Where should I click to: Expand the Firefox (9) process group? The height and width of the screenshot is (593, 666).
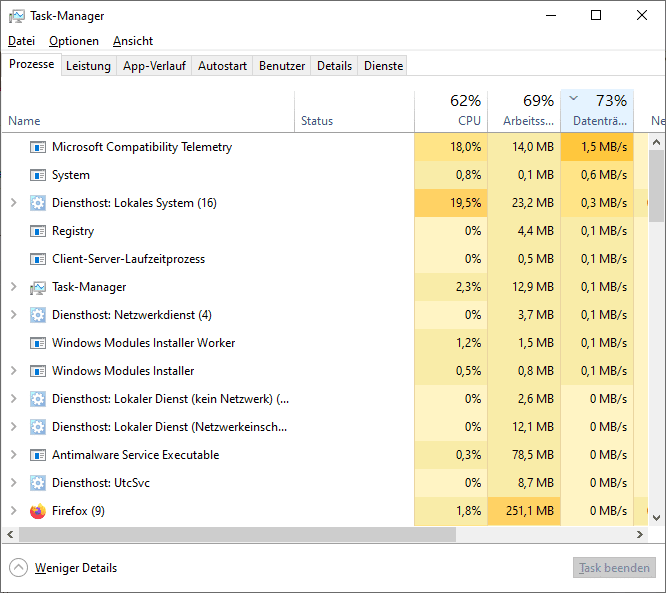tap(13, 511)
